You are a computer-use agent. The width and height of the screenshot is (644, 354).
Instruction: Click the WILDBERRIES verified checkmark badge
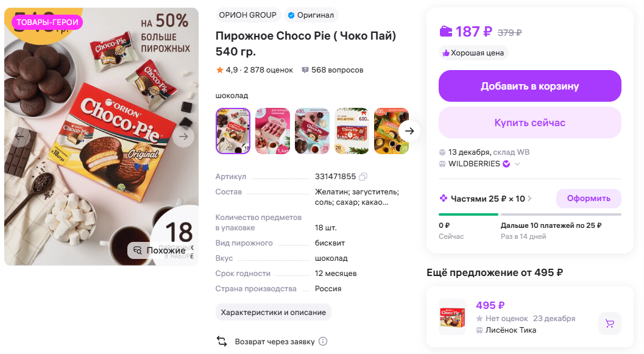pyautogui.click(x=506, y=164)
